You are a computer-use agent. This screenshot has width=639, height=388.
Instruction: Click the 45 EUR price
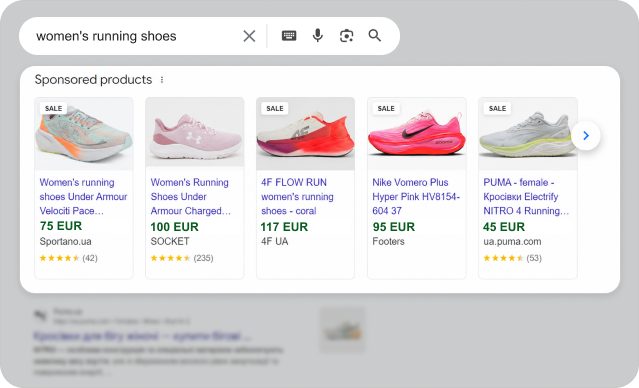click(504, 227)
